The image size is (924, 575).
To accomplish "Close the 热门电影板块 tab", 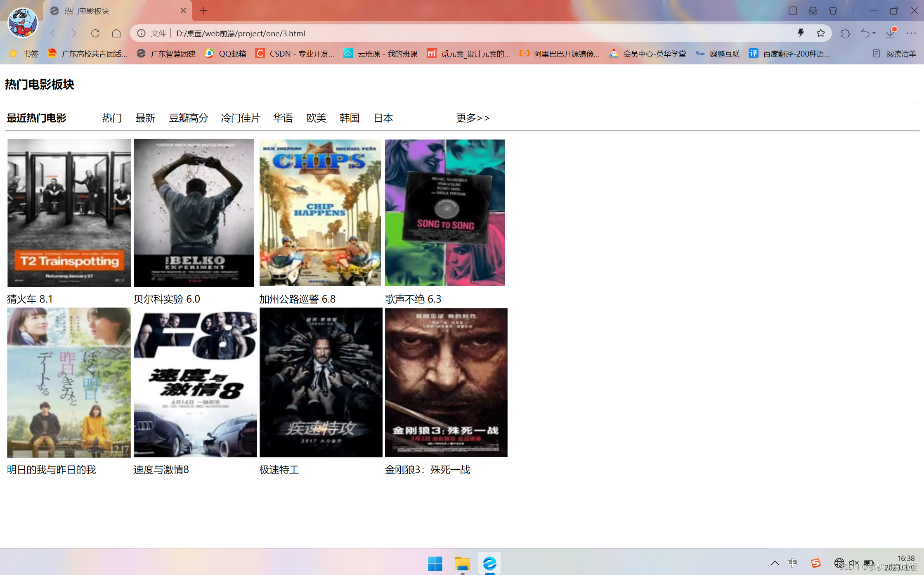I will point(183,11).
